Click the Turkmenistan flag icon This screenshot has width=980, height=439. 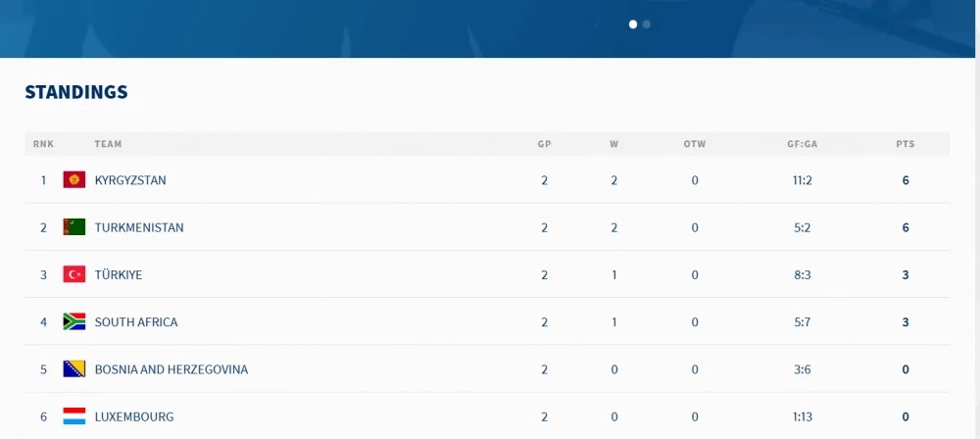point(74,227)
